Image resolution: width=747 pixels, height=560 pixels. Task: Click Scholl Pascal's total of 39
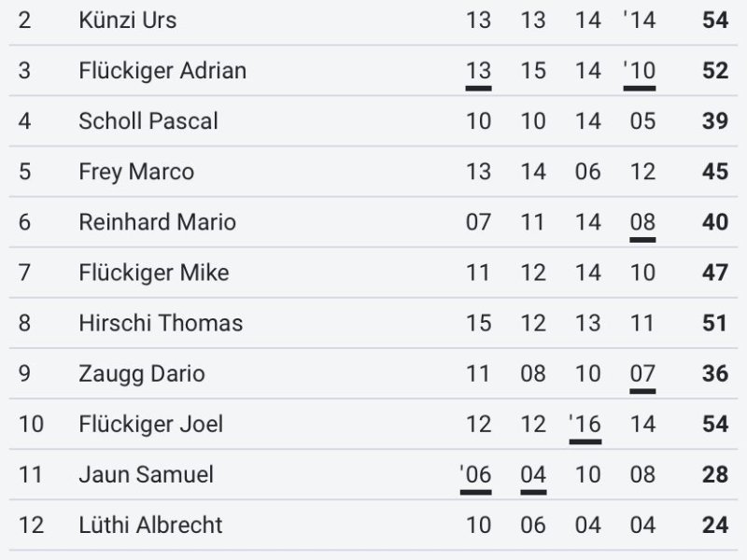click(715, 121)
